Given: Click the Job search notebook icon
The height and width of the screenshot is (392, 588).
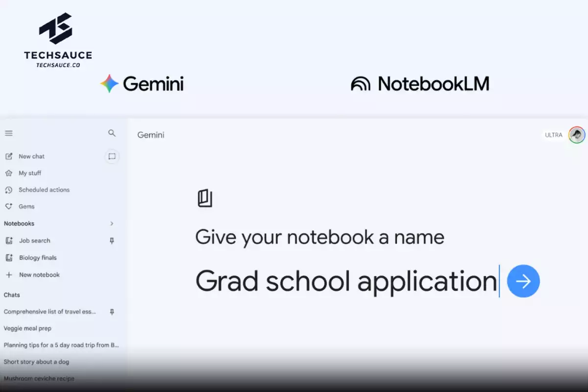Looking at the screenshot, I should 9,241.
